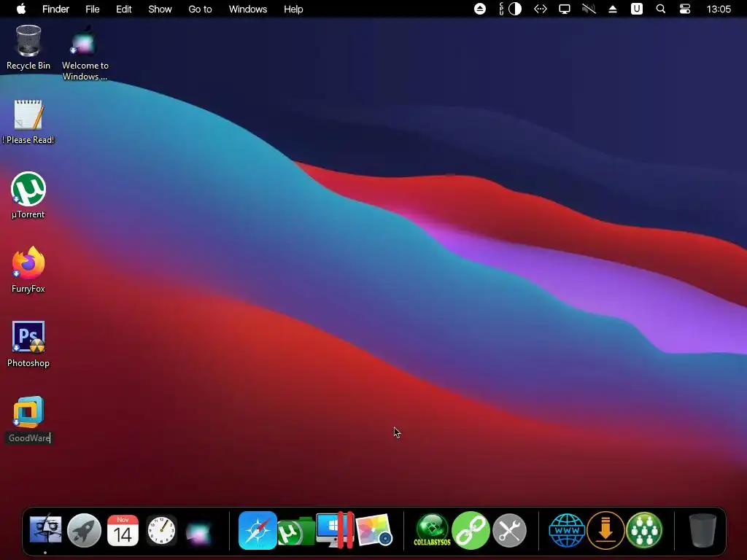Open the Windows menu

248,9
